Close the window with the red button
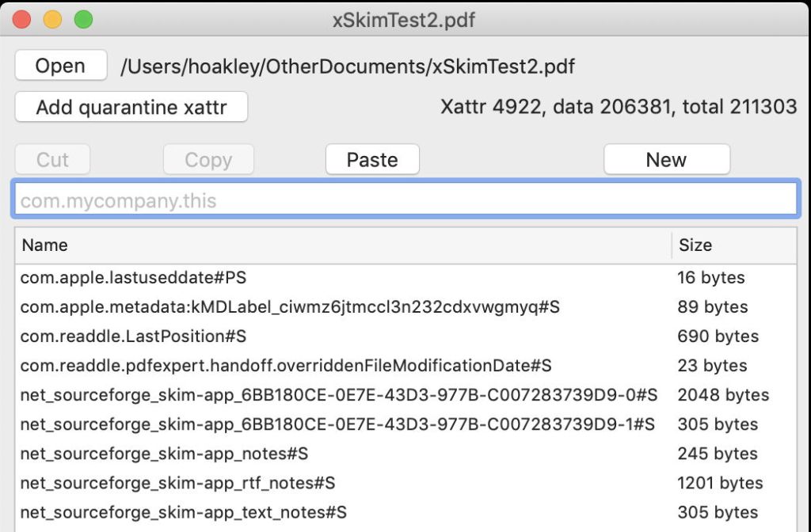The height and width of the screenshot is (532, 811). [x=22, y=20]
